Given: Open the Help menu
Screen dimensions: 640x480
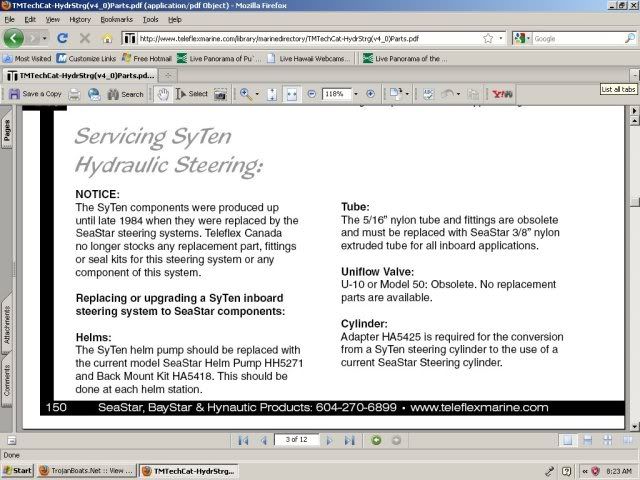Looking at the screenshot, I should point(175,19).
